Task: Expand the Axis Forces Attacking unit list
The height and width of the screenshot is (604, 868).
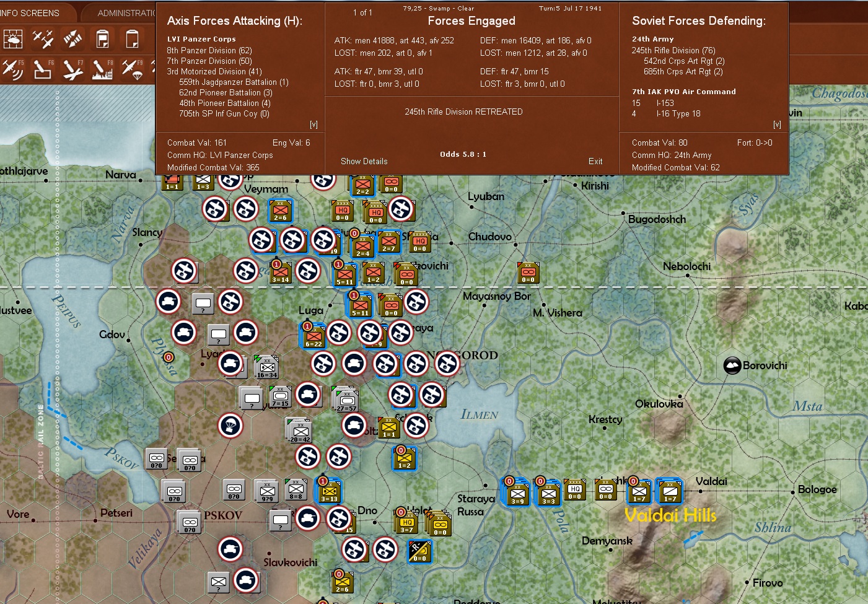Action: (x=313, y=125)
